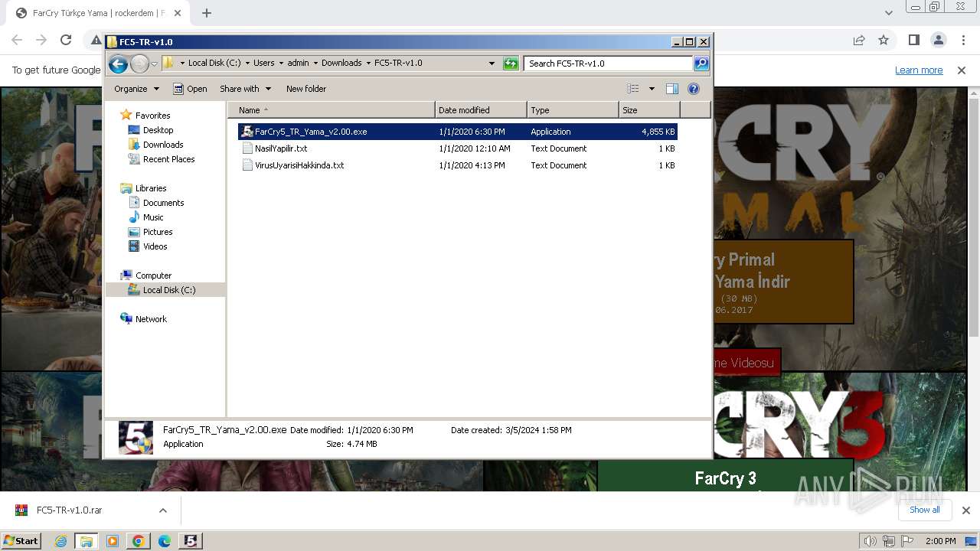Click Chrome back button
Viewport: 980px width, 551px height.
17,40
